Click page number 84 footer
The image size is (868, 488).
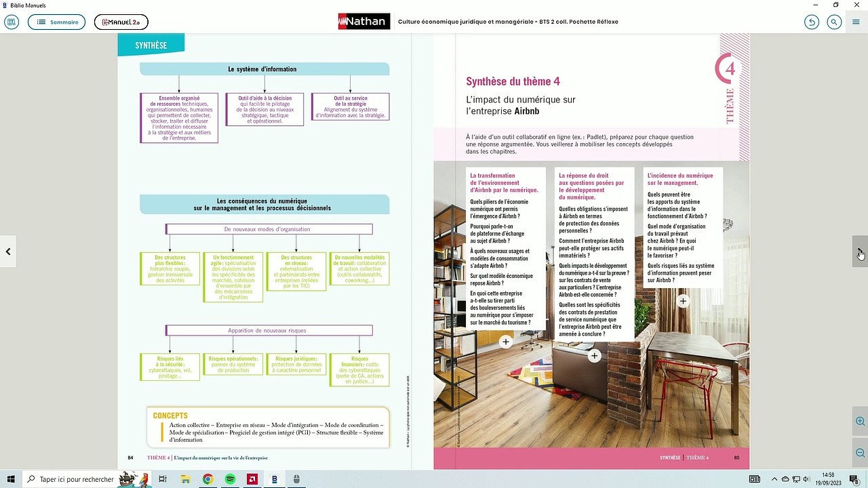[130, 458]
